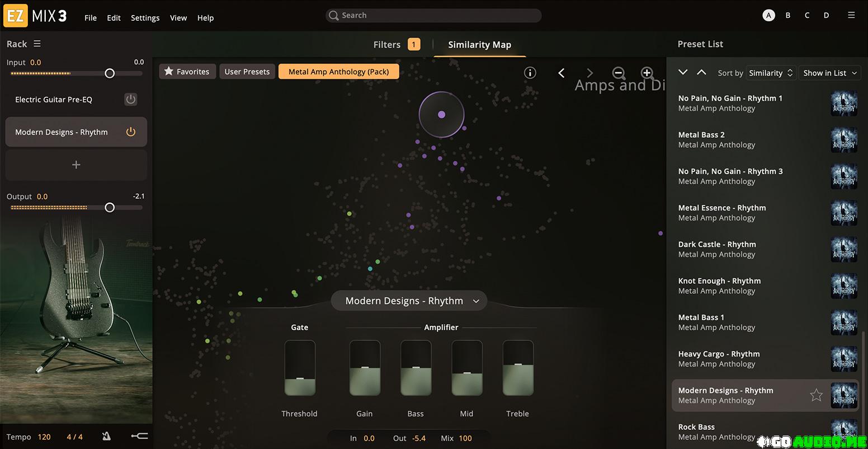Select the teal dot on similarity map

pyautogui.click(x=370, y=269)
